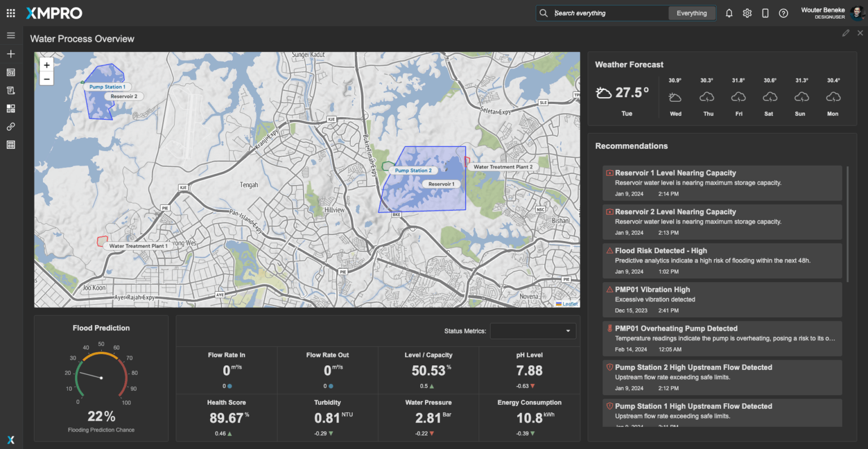Zoom in on the map
This screenshot has width=868, height=449.
[x=47, y=65]
